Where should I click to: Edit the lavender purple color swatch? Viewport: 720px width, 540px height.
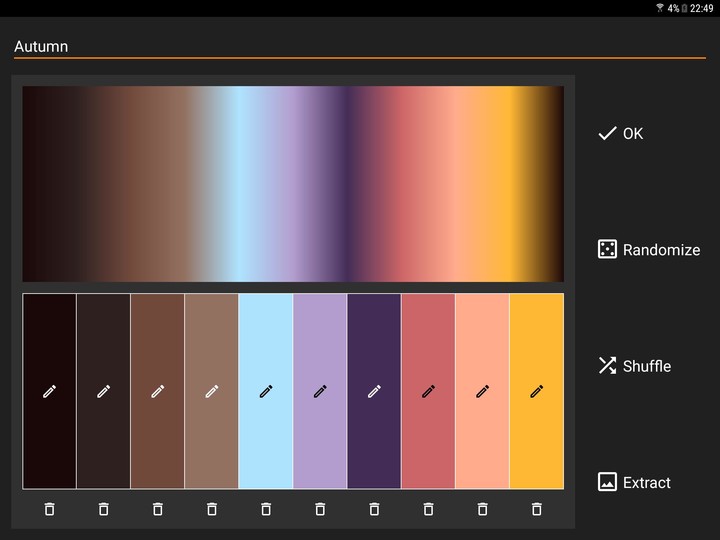coord(320,391)
